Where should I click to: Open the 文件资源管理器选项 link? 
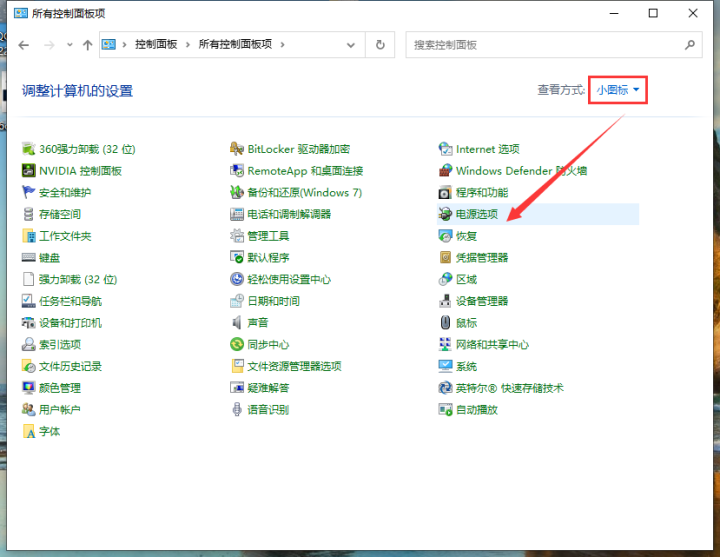pyautogui.click(x=294, y=366)
